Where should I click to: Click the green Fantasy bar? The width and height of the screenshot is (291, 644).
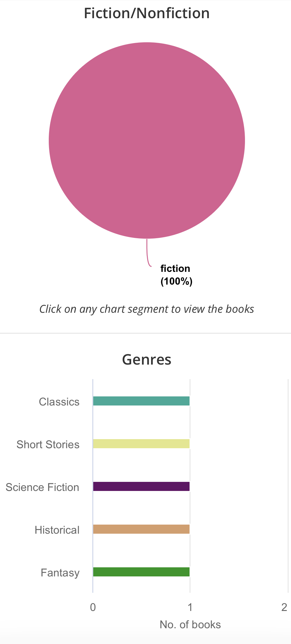point(141,572)
